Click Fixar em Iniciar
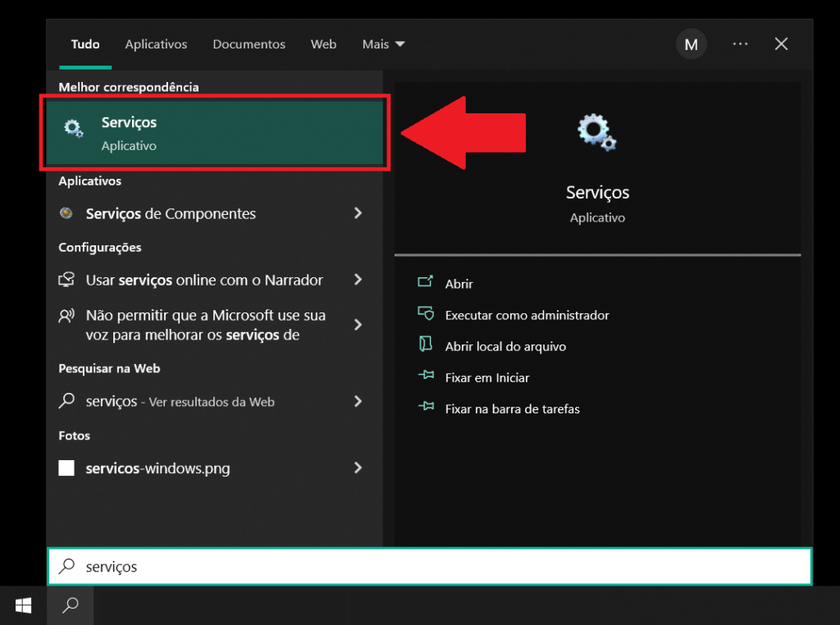Viewport: 840px width, 625px height. tap(487, 377)
